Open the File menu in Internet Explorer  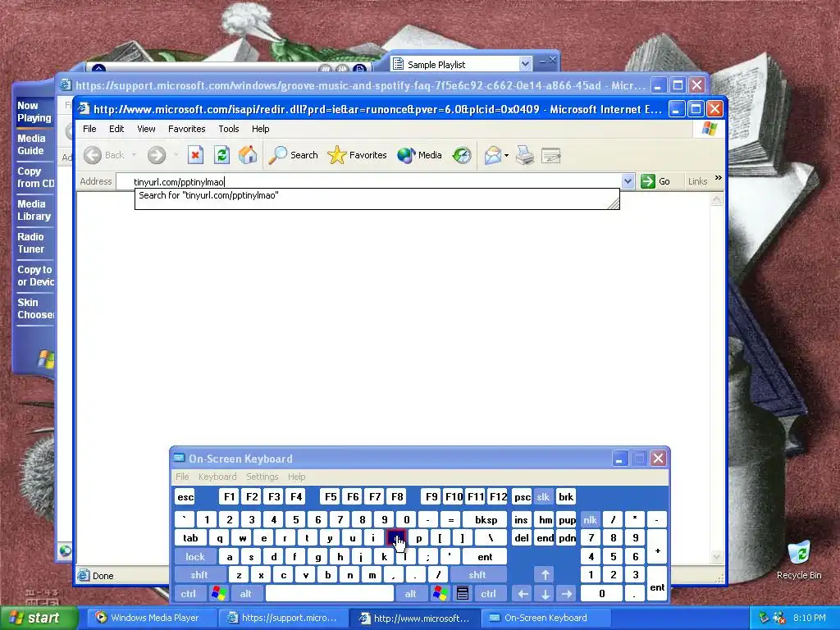[89, 129]
